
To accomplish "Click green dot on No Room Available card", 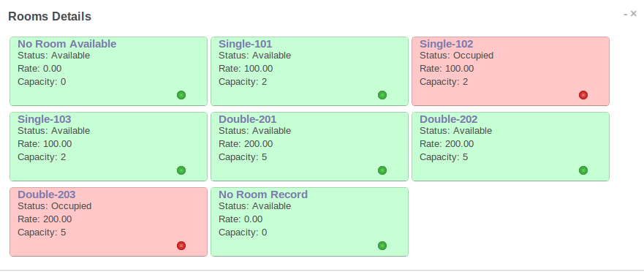I will (x=181, y=95).
